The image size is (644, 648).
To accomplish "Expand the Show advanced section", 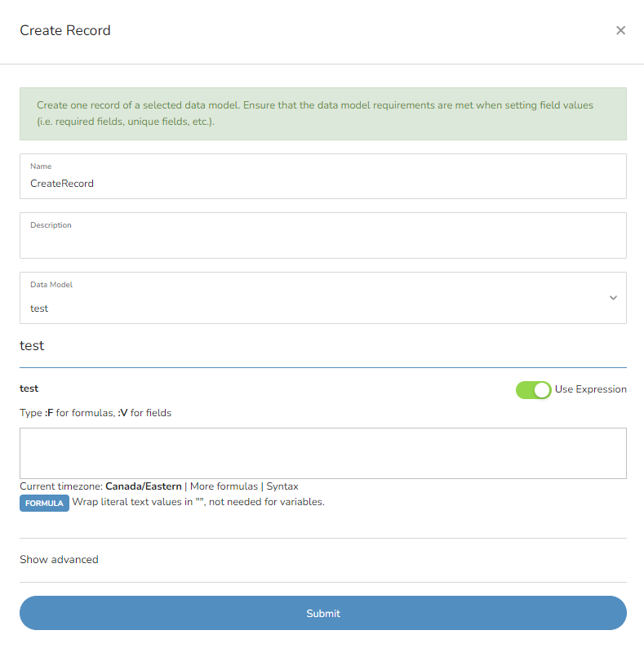I will [x=59, y=560].
